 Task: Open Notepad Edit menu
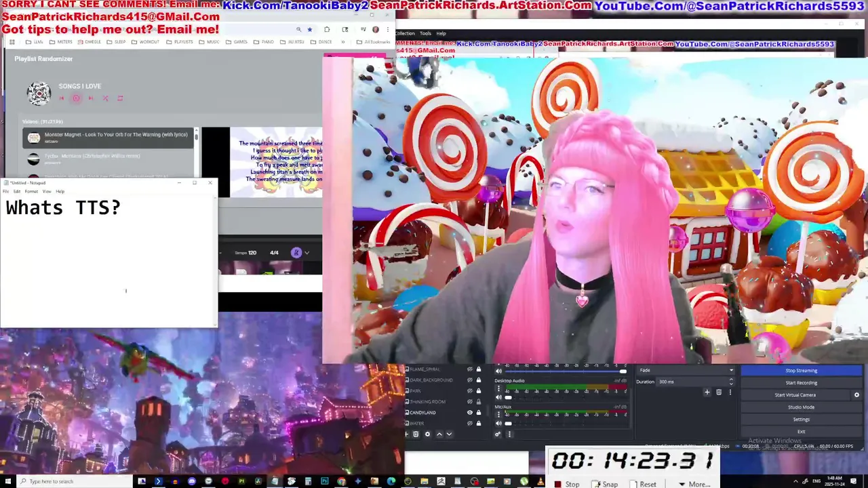pyautogui.click(x=17, y=191)
